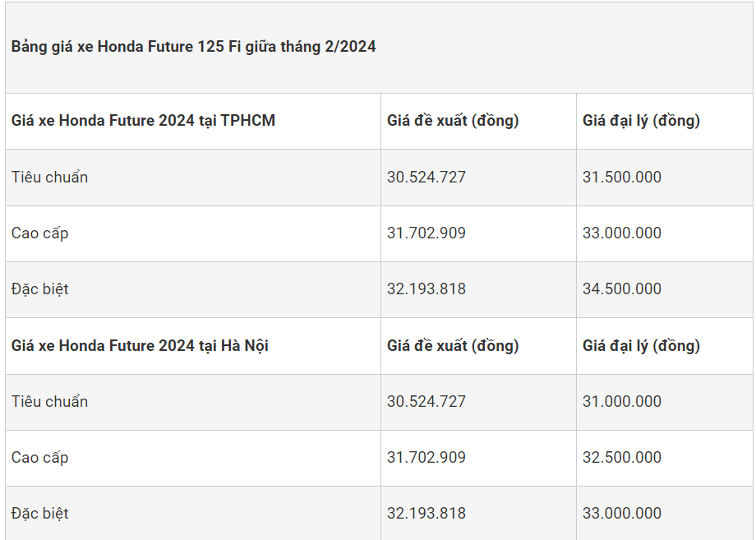Click the 34.500.000 dealer price cell
The width and height of the screenshot is (756, 540).
point(622,288)
